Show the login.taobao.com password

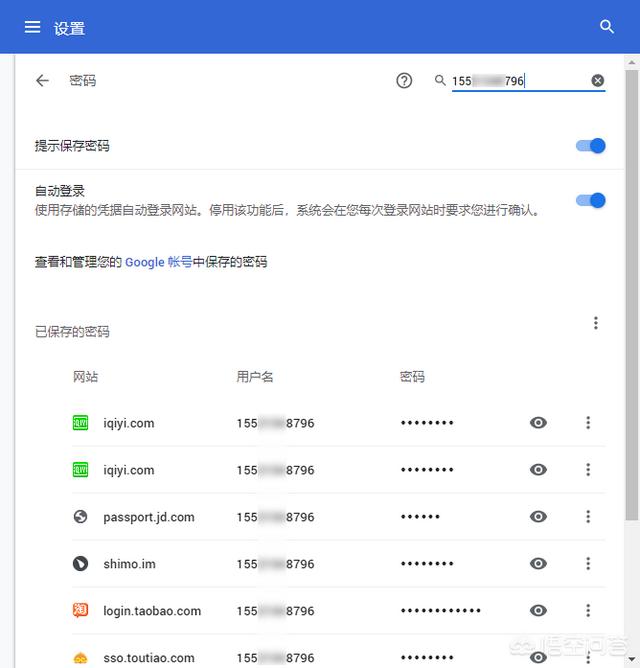click(x=538, y=611)
